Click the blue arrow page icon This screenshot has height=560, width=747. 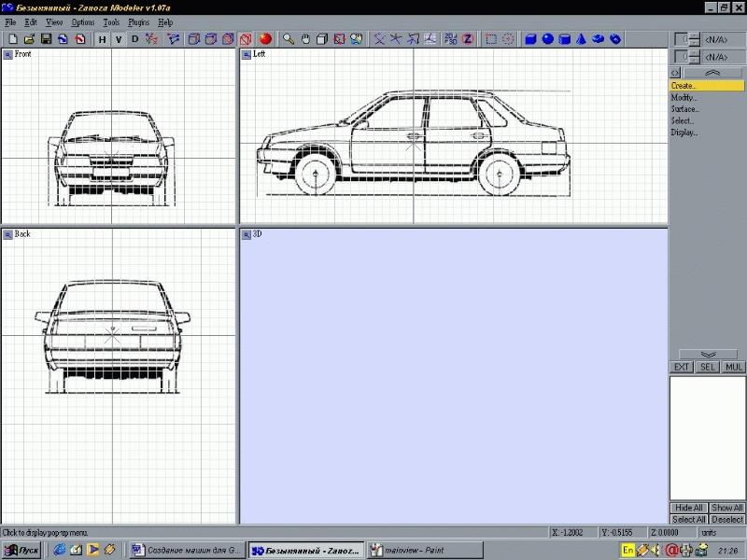coord(63,39)
